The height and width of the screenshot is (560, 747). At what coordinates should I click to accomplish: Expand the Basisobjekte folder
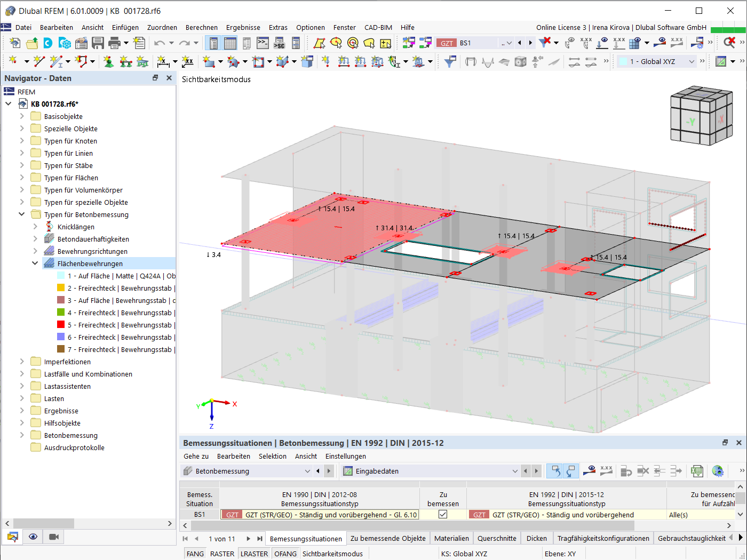pos(22,116)
